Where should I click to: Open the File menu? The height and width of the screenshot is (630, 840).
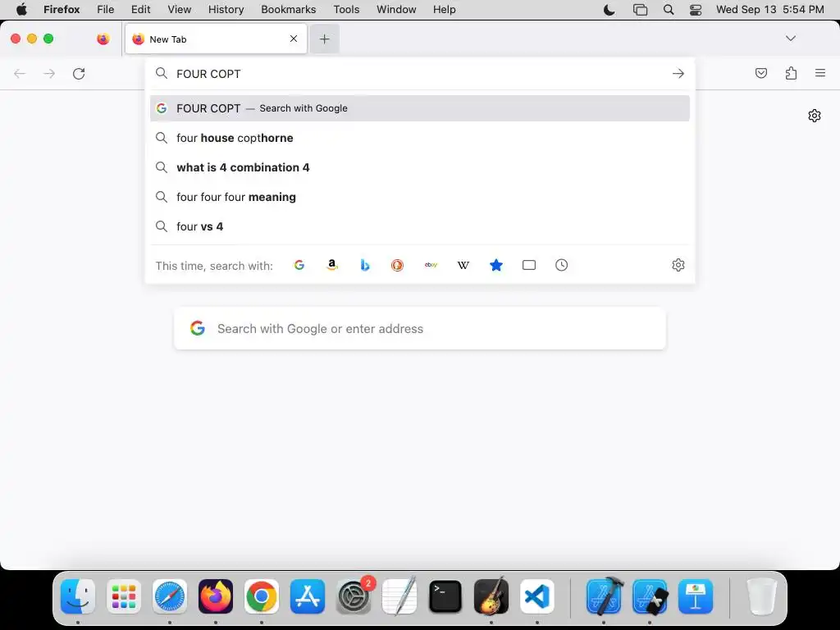tap(106, 10)
